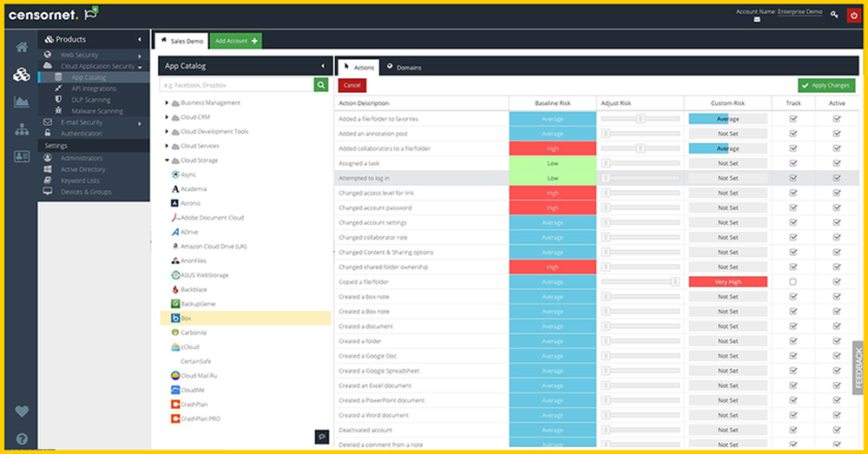Screen dimensions: 868x454
Task: Expand the Business Management category
Action: [167, 102]
